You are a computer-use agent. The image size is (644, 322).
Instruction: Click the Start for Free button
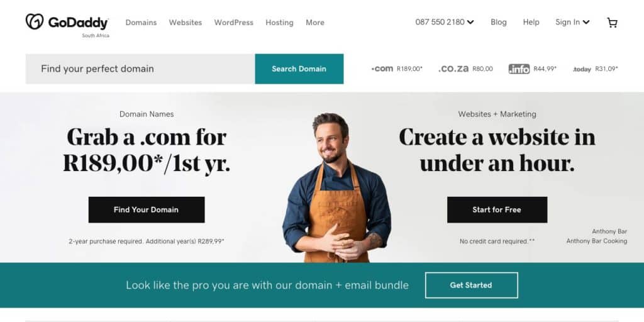pos(497,210)
